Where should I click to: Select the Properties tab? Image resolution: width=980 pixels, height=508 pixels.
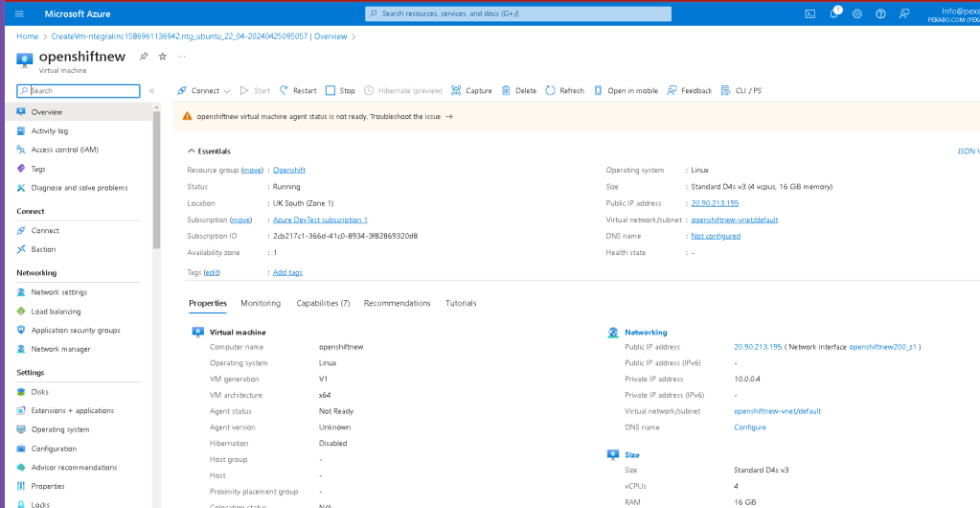[208, 303]
